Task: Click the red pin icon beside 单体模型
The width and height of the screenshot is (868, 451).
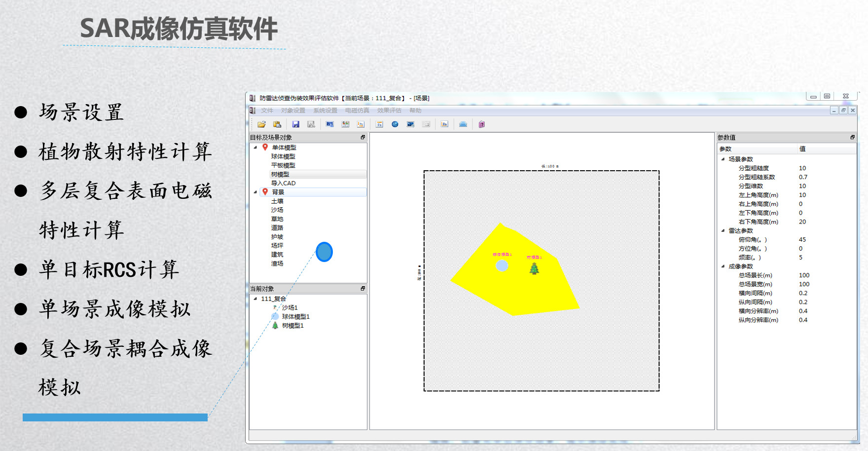Action: 265,147
